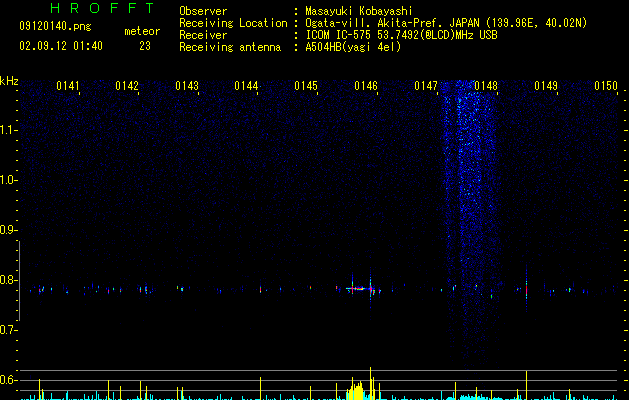Click the 0.9 kHz axis label
This screenshot has height=400, width=629.
7,230
